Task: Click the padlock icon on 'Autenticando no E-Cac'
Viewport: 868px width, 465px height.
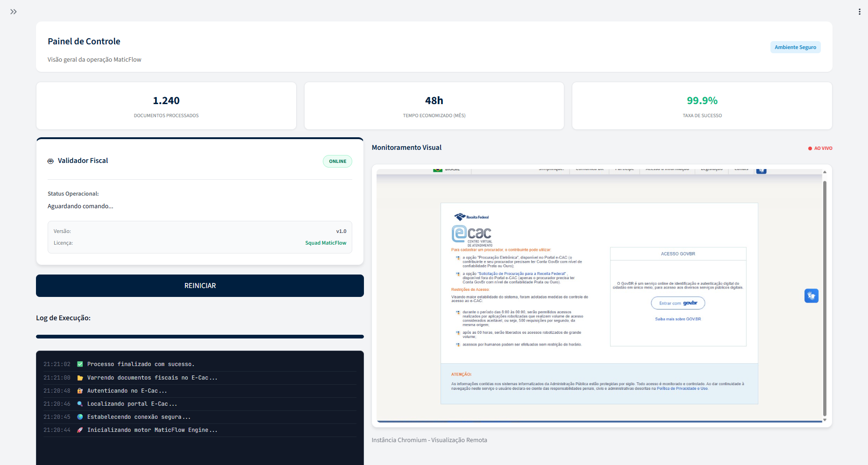Action: (80, 390)
